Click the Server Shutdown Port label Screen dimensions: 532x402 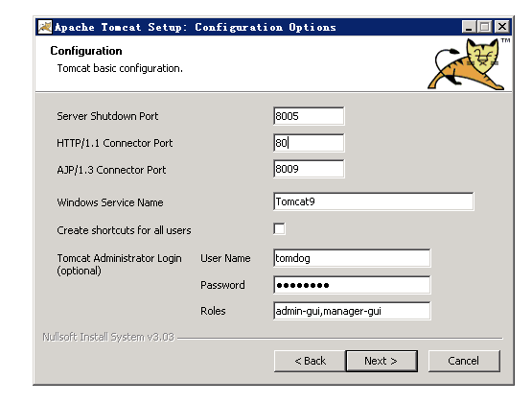[x=107, y=116]
